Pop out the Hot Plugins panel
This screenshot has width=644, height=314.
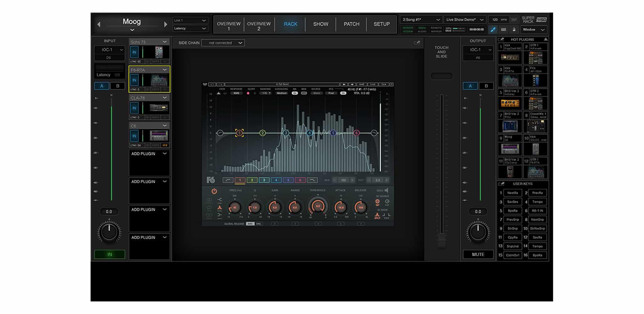[502, 40]
